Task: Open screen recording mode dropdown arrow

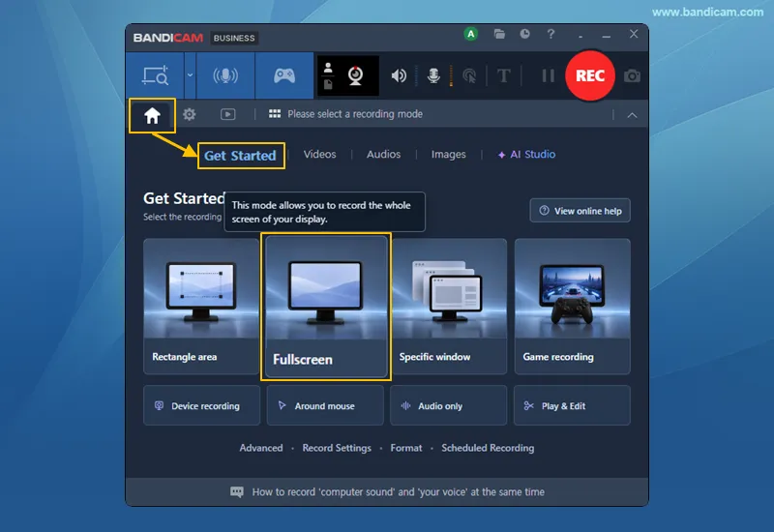Action: [x=190, y=75]
